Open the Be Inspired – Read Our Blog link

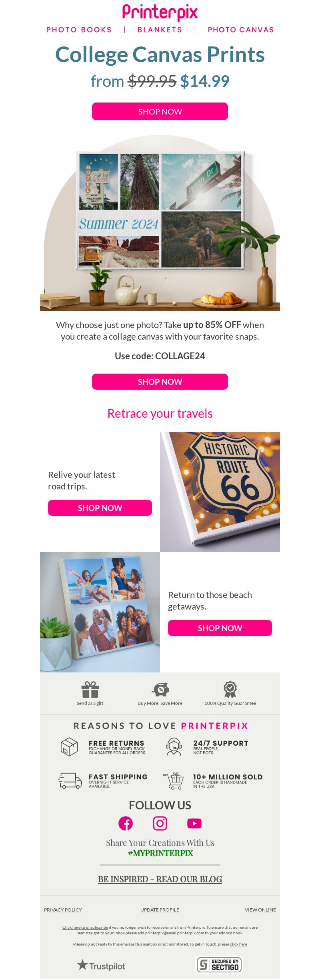coord(160,879)
